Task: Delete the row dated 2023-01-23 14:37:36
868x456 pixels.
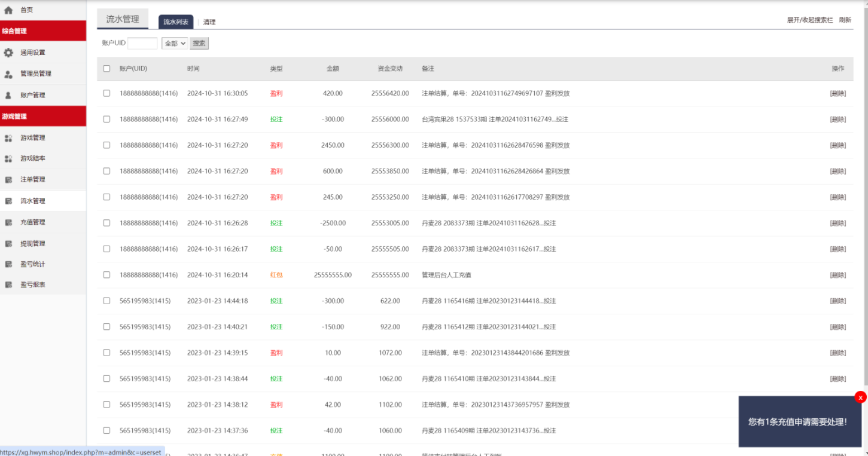Action: tap(838, 431)
